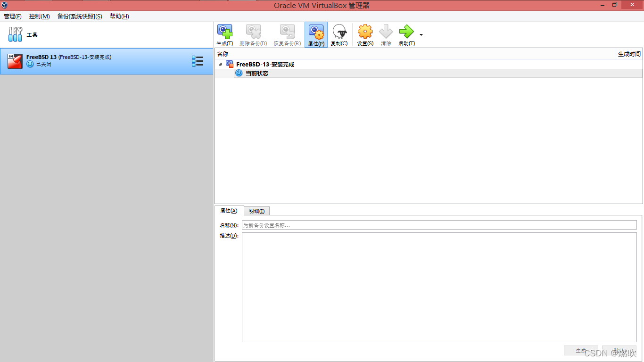644x362 pixels.
Task: Open the 帮助(H) menu
Action: (119, 16)
